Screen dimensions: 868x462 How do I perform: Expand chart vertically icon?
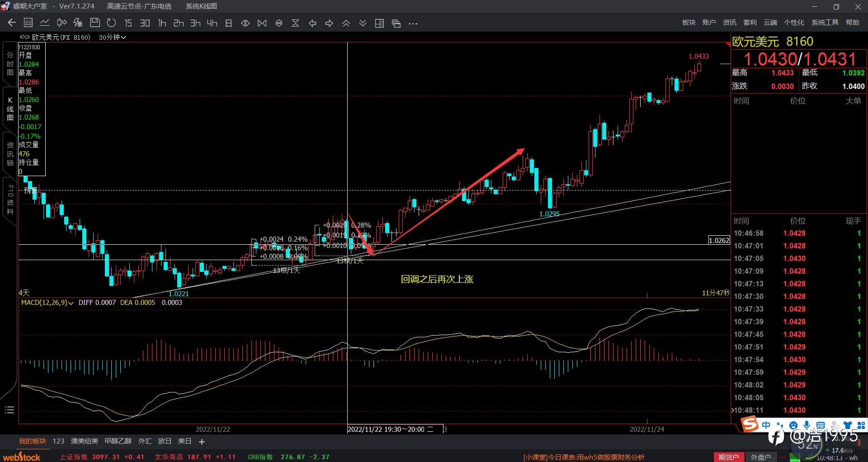tap(278, 23)
